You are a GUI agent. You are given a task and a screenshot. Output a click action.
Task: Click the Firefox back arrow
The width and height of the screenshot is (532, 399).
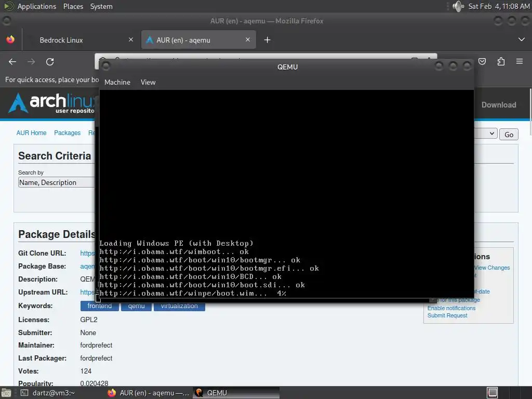point(12,62)
